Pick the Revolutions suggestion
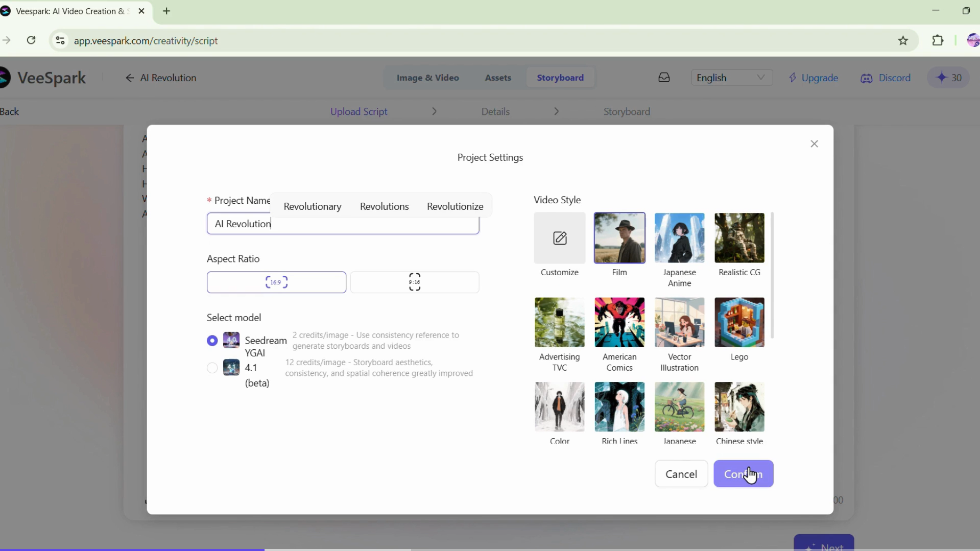The height and width of the screenshot is (551, 980). click(x=385, y=206)
